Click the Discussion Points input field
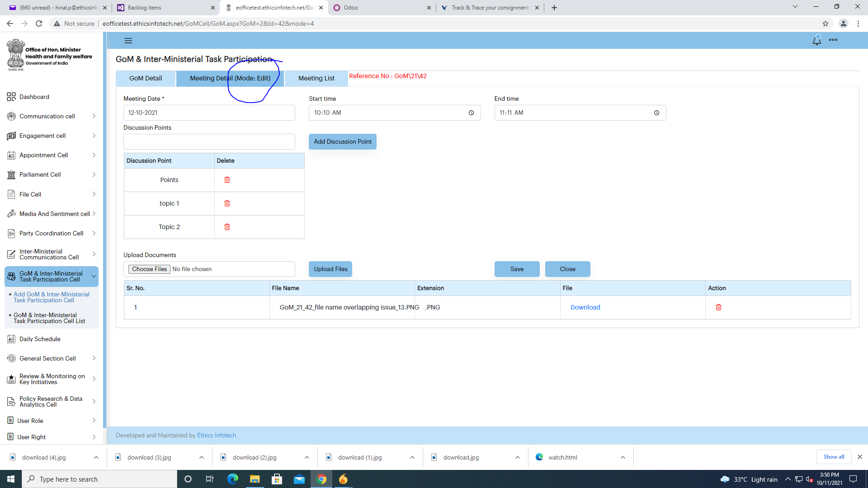Screen dimensions: 868x488 209,142
